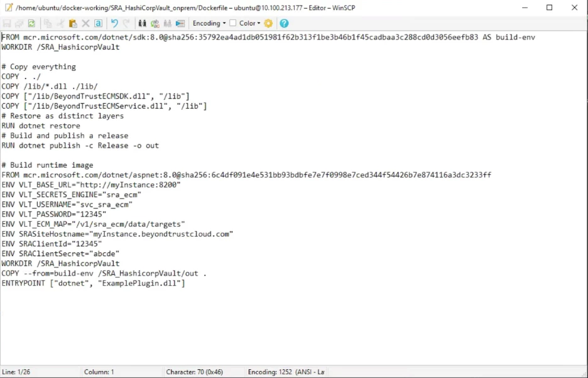Viewport: 588px width, 378px height.
Task: Click the '# Build runtime image' comment
Action: point(47,165)
